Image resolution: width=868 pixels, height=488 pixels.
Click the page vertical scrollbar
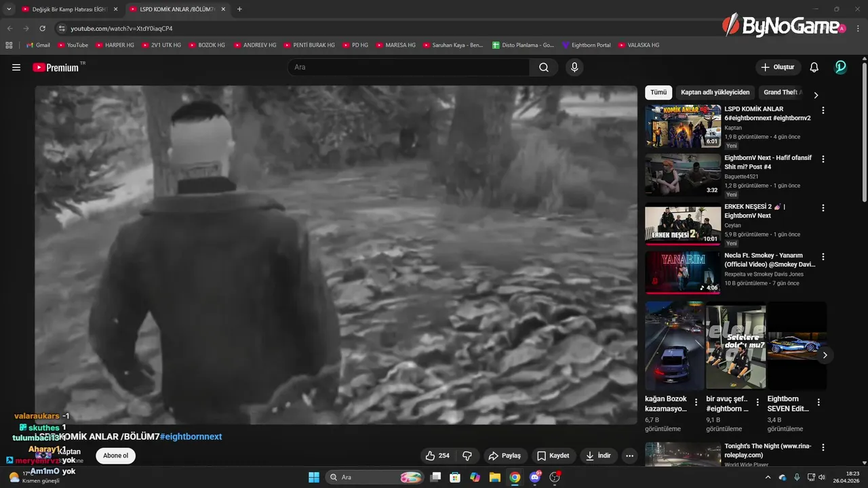point(865,132)
